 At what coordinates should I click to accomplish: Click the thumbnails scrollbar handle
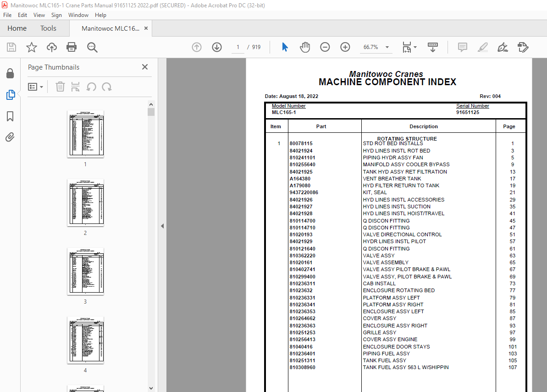tap(151, 112)
